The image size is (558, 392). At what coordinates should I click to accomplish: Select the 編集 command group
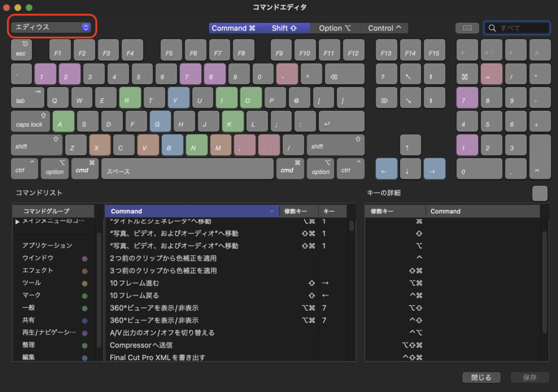click(28, 357)
